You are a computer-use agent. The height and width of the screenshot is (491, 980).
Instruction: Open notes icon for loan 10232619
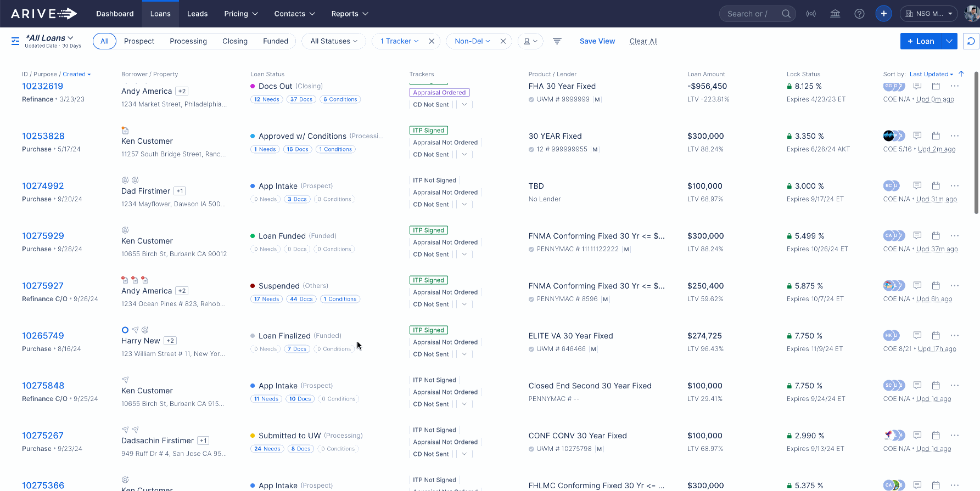coord(917,86)
